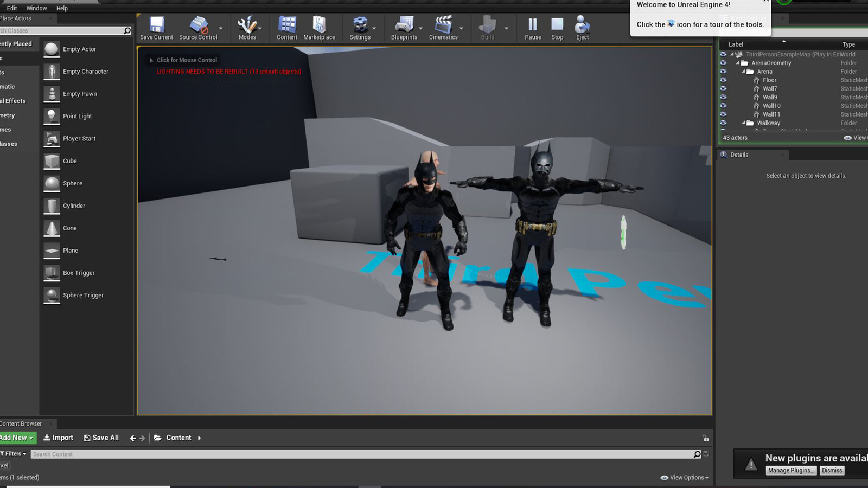
Task: Toggle visibility of Floor actor
Action: click(723, 80)
